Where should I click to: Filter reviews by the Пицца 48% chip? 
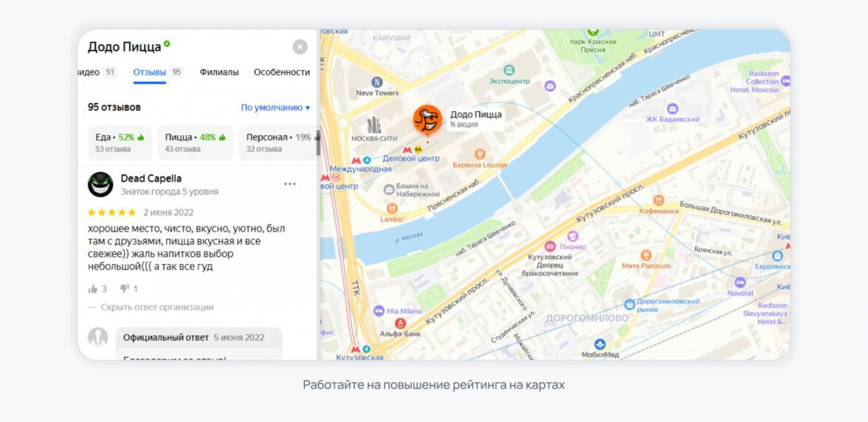[196, 142]
